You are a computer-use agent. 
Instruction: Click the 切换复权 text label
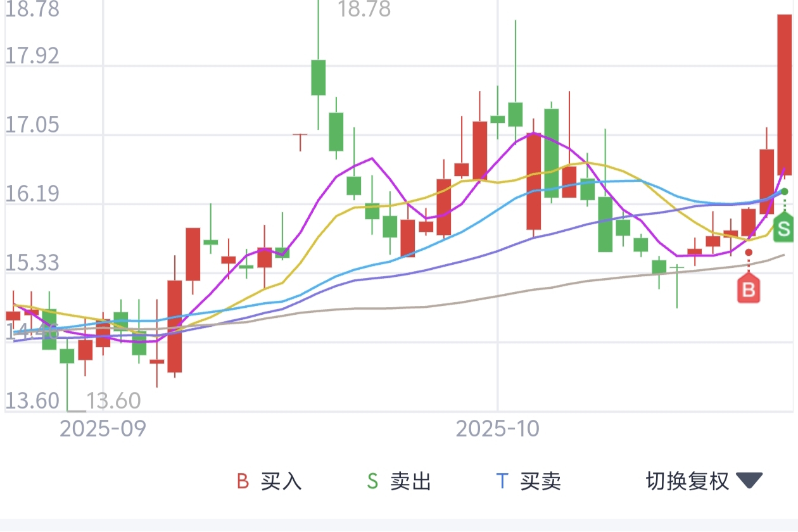pyautogui.click(x=687, y=481)
